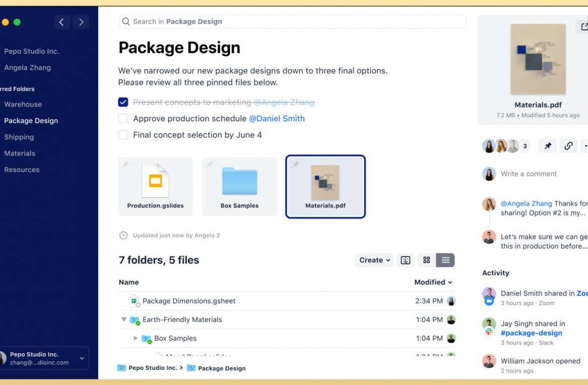Click the back navigation arrow
Image resolution: width=588 pixels, height=385 pixels.
point(61,22)
